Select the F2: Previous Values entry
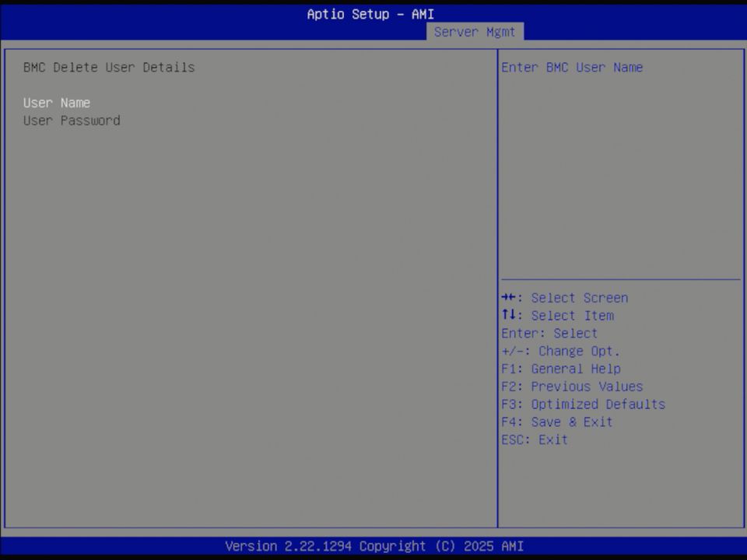The image size is (747, 560). pyautogui.click(x=572, y=387)
